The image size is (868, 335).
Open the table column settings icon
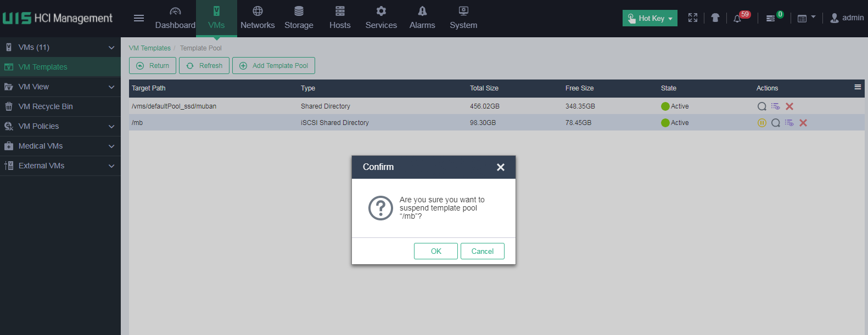(858, 87)
